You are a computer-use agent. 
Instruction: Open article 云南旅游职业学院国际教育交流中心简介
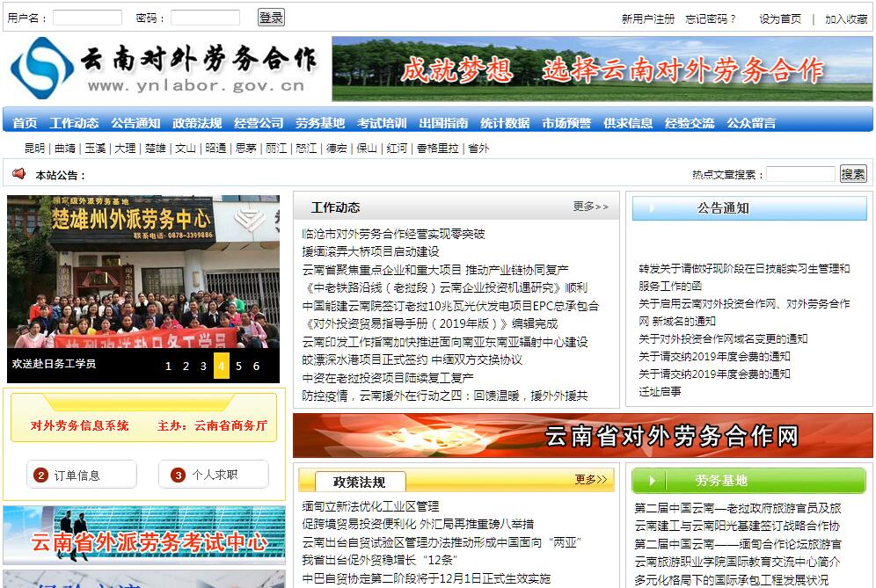737,562
